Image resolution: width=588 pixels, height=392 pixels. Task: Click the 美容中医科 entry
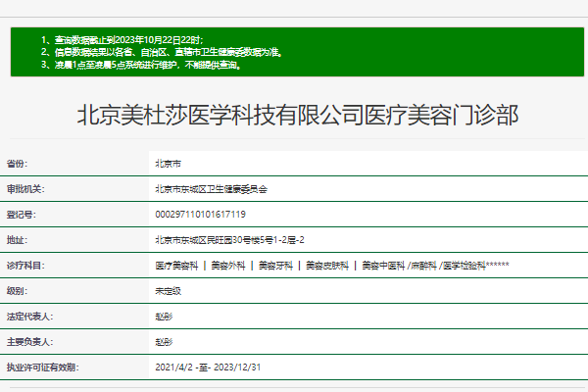(383, 266)
